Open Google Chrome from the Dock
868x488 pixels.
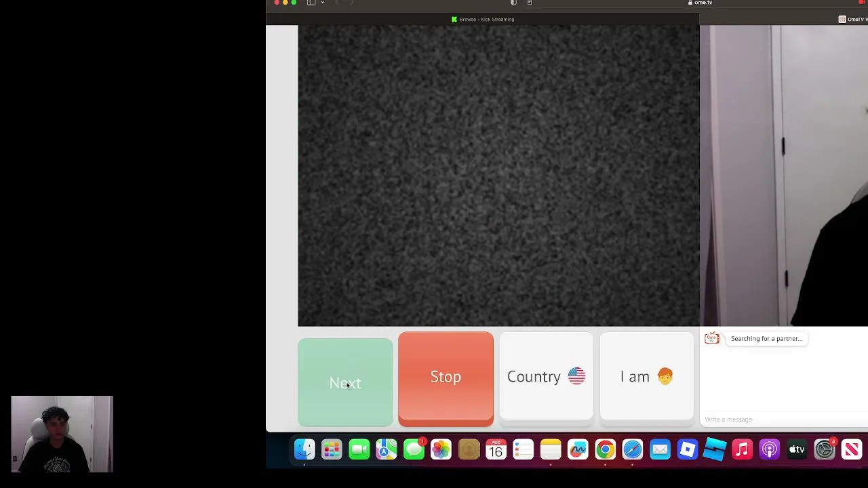click(605, 449)
